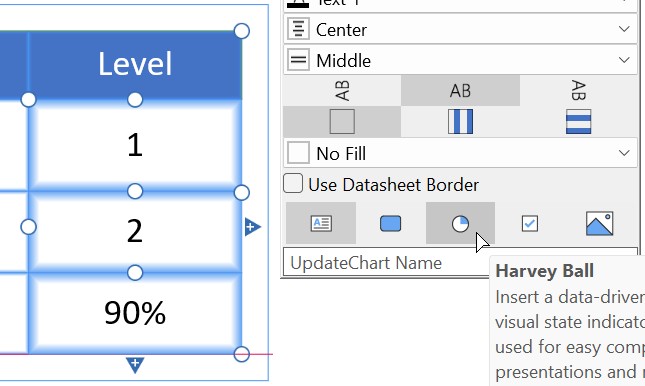
Task: Select horizontal AB text orientation
Action: [460, 91]
